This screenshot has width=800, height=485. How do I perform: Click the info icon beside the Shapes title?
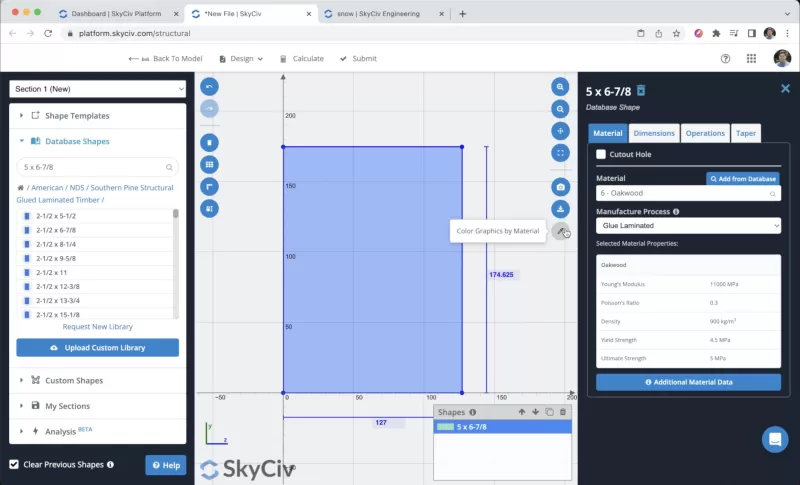click(472, 412)
